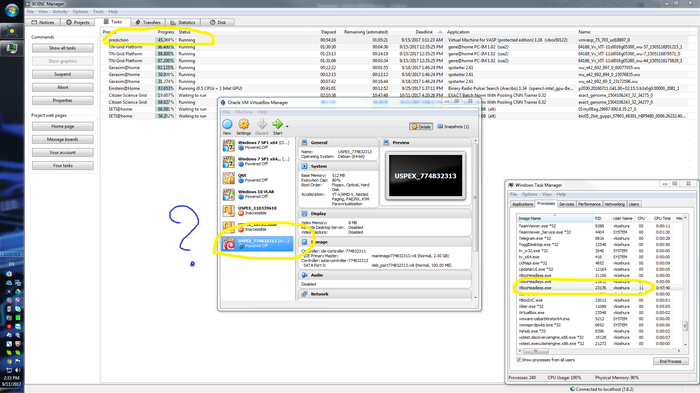Sort processes by Image Name column

click(555, 218)
